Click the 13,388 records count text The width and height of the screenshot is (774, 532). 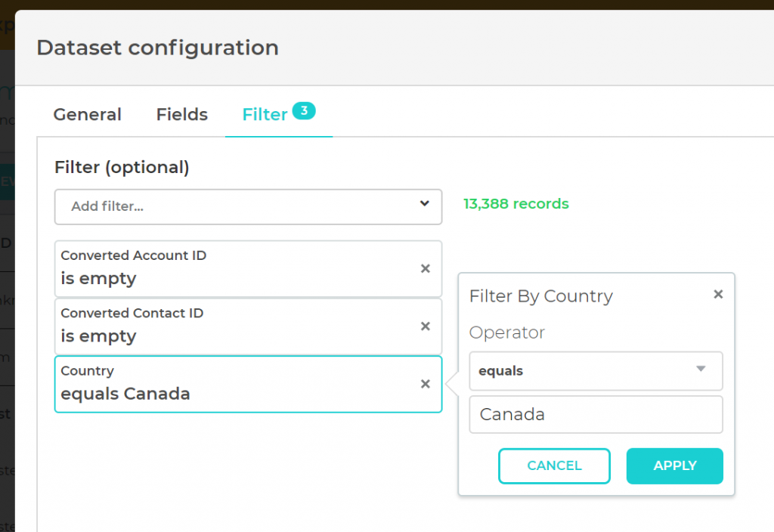click(x=516, y=204)
